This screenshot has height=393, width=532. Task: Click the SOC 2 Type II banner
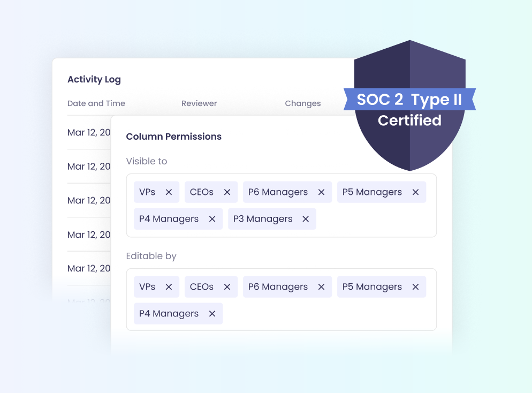(x=409, y=99)
